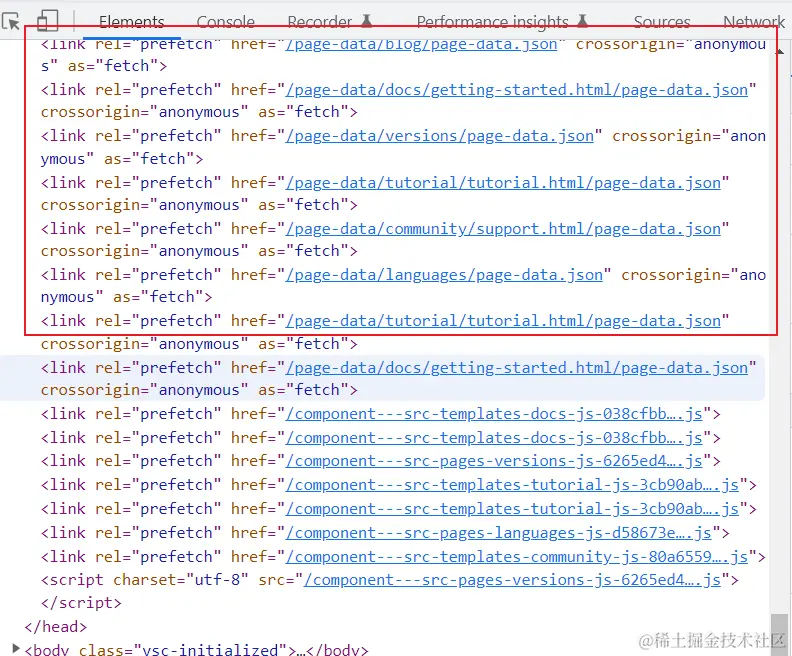Open the Sources tab

tap(662, 22)
